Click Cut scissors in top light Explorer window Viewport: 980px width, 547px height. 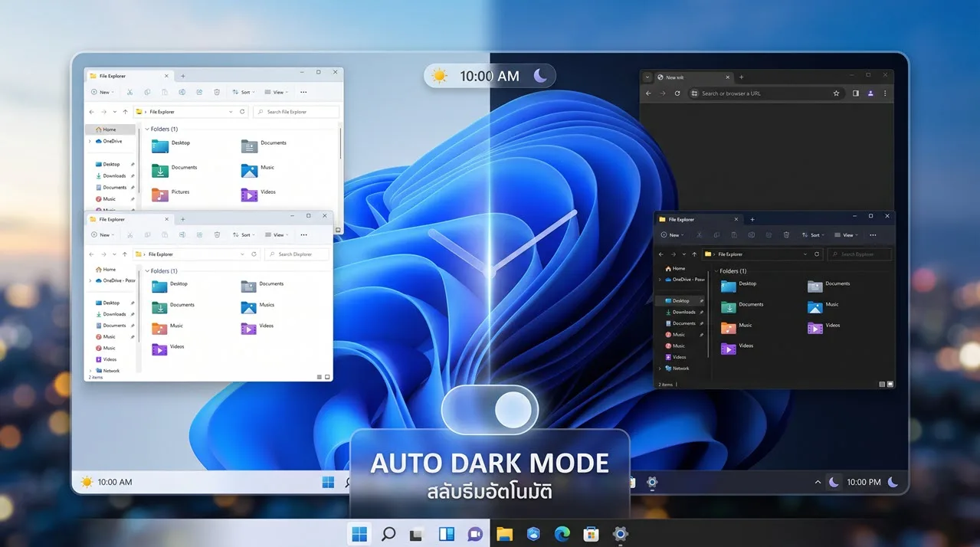tap(130, 92)
